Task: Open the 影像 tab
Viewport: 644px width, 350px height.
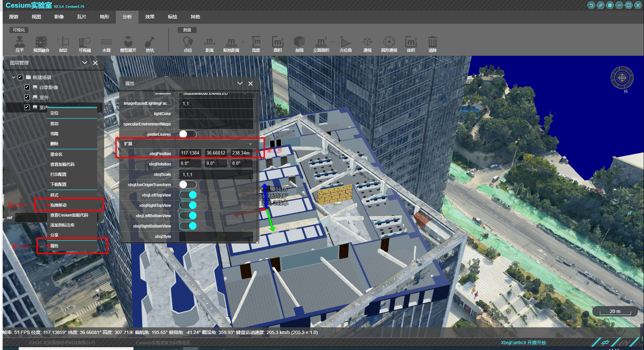Action: [59, 17]
